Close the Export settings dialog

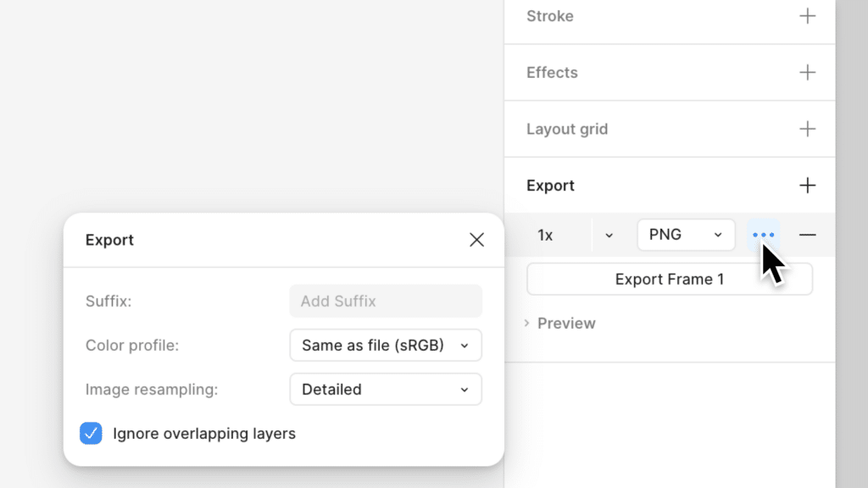click(x=476, y=240)
